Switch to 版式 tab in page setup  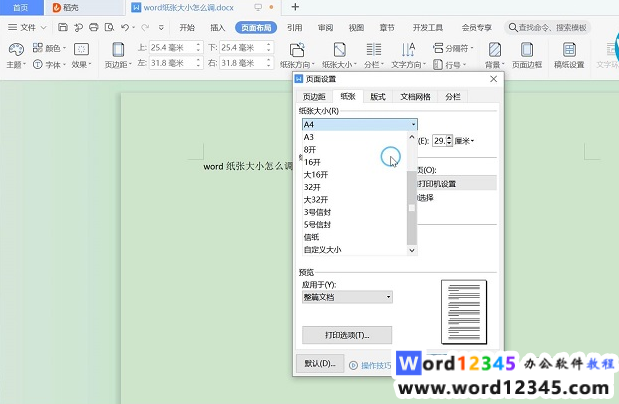coord(377,97)
